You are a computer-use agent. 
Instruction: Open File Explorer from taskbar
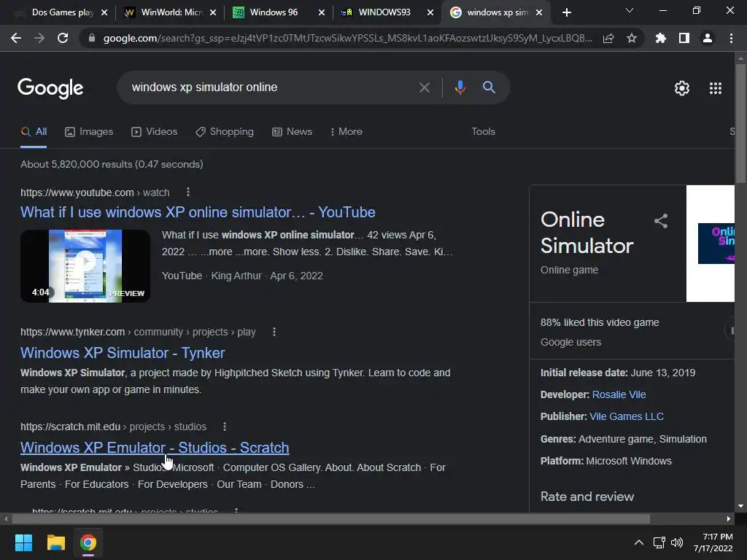point(55,542)
